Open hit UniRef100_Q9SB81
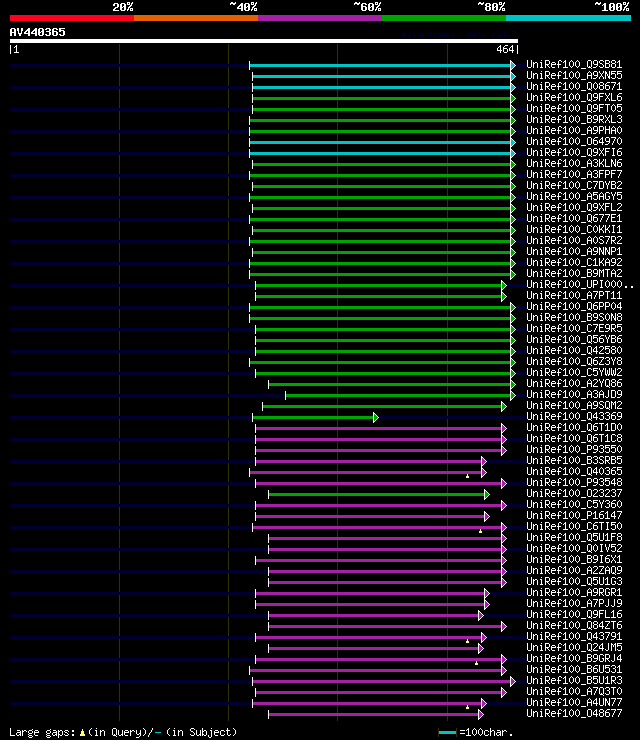 (574, 64)
